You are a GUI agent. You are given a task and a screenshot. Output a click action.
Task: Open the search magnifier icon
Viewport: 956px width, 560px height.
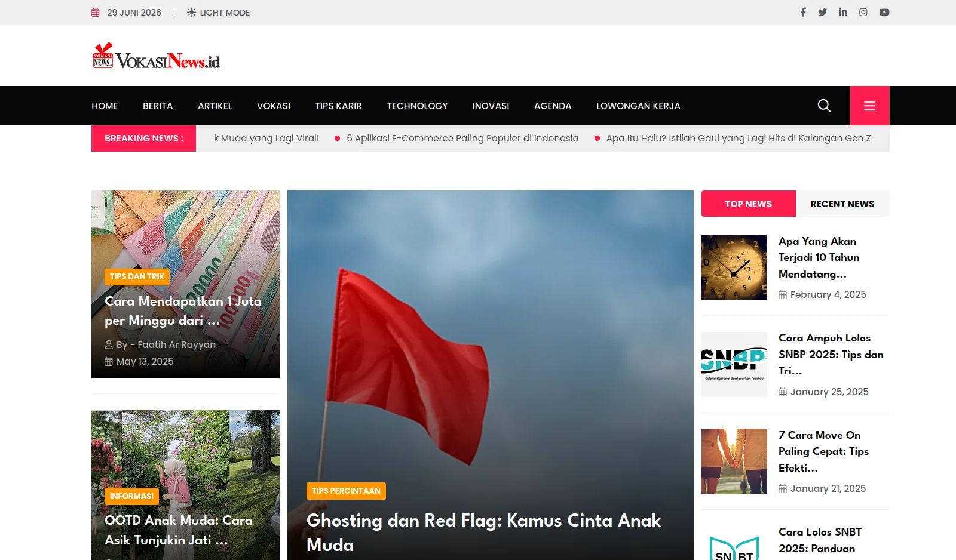824,106
